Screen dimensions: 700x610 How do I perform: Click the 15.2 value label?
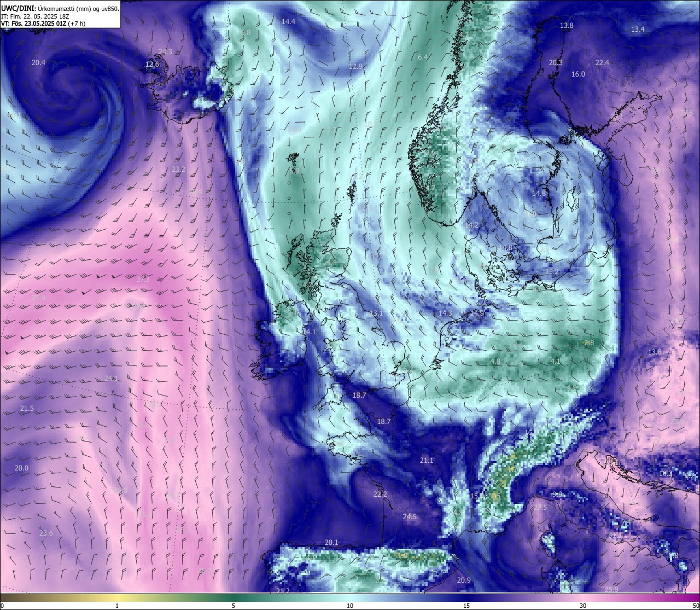552,272
